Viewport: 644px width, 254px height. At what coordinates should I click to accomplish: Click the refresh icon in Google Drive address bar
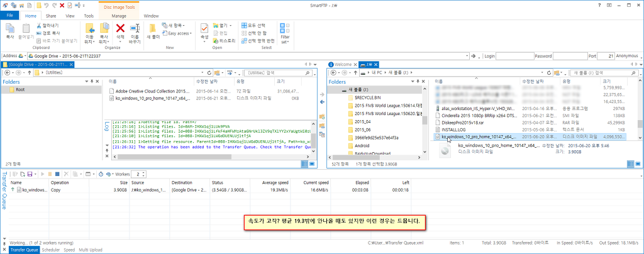point(209,73)
